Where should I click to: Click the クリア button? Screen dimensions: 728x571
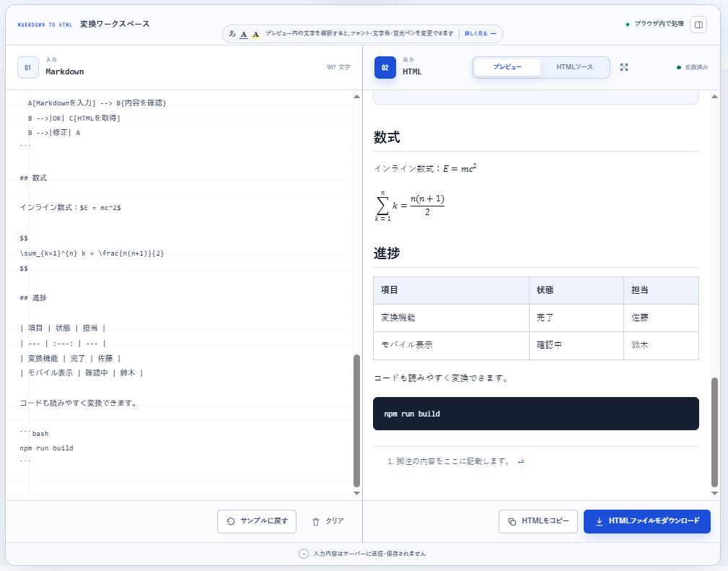[328, 521]
